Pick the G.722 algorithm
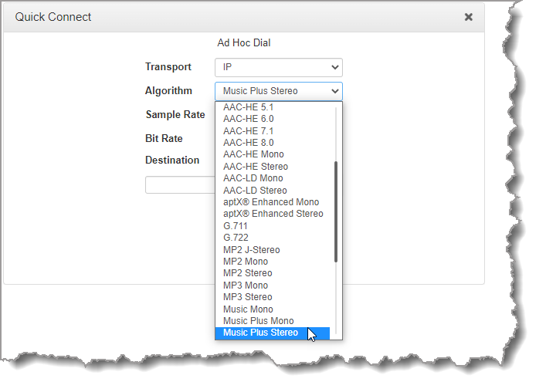Image resolution: width=546 pixels, height=392 pixels. 236,238
